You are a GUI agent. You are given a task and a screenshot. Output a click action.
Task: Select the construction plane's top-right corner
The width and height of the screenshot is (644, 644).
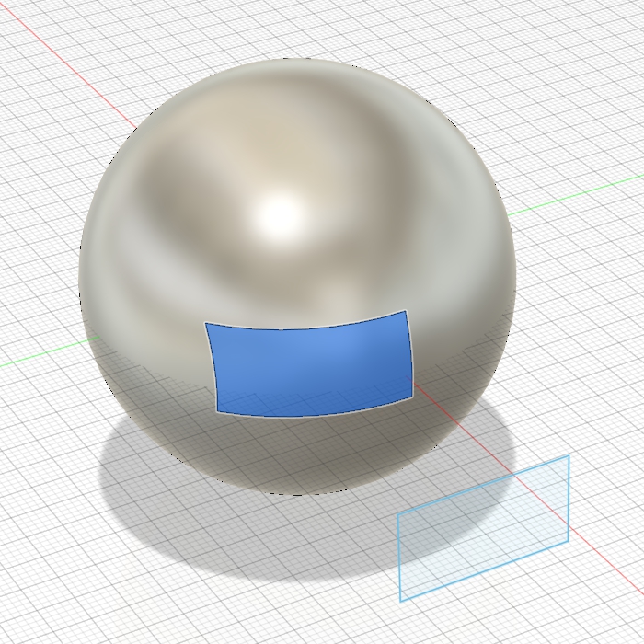coord(568,456)
